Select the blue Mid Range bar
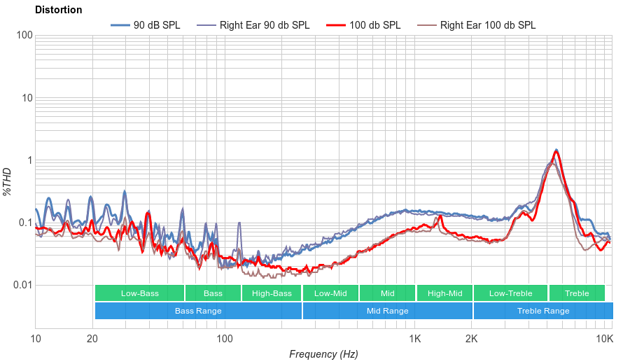This screenshot has width=630, height=364. pos(387,311)
